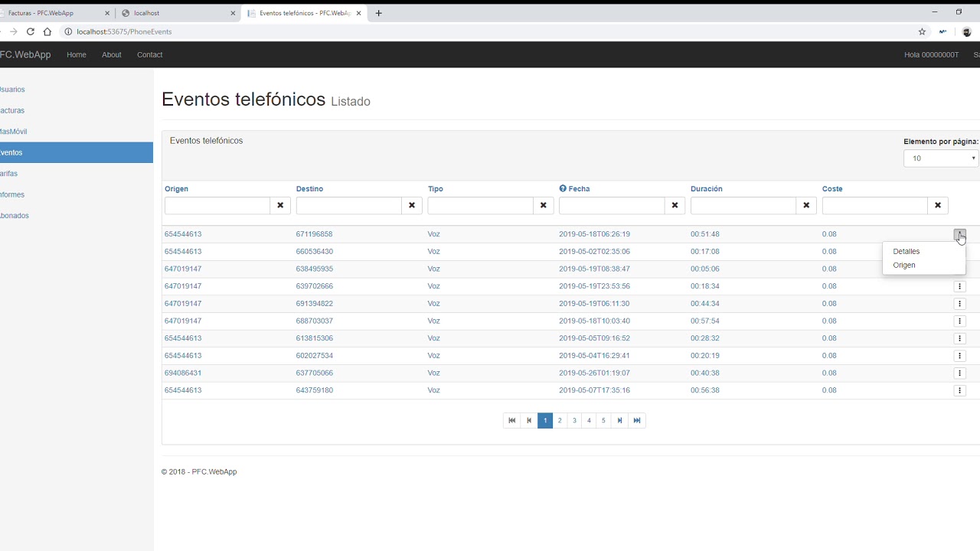Click origin number 694086431

click(183, 373)
